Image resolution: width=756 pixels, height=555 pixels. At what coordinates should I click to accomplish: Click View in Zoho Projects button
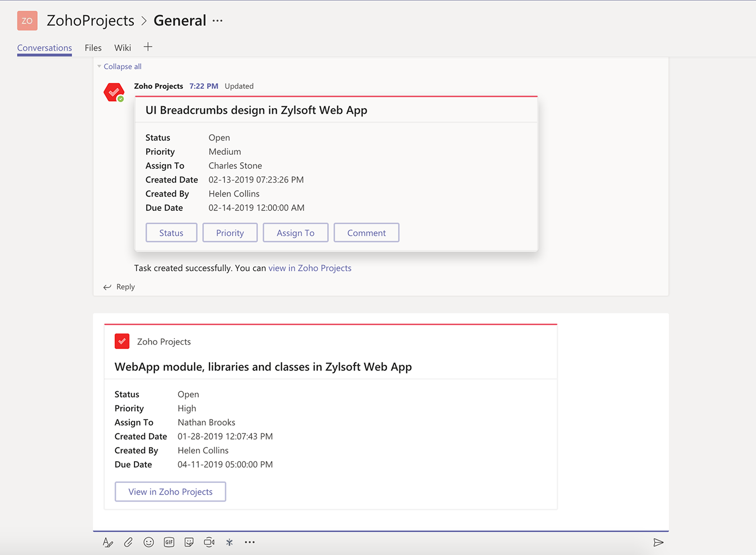coord(171,492)
